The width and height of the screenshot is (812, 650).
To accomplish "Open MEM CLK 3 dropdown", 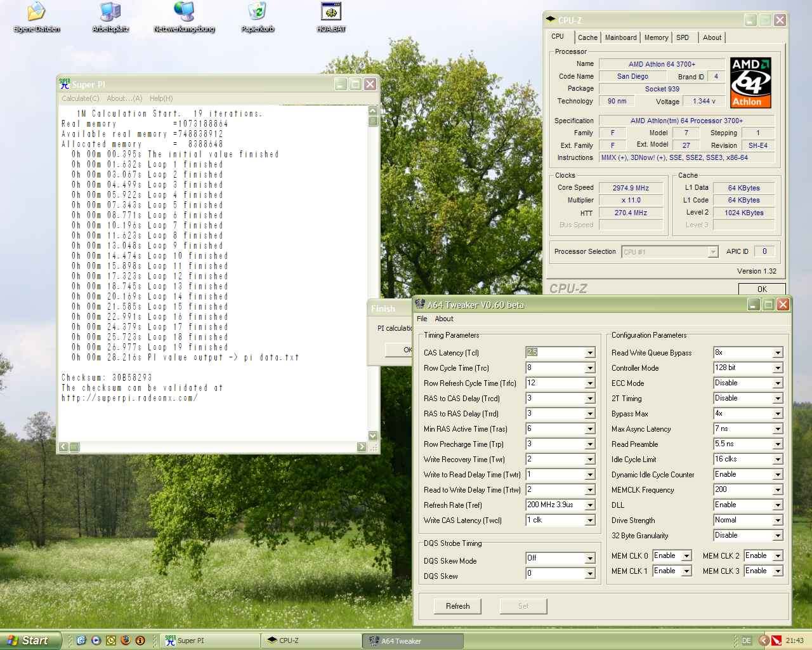I will point(778,571).
